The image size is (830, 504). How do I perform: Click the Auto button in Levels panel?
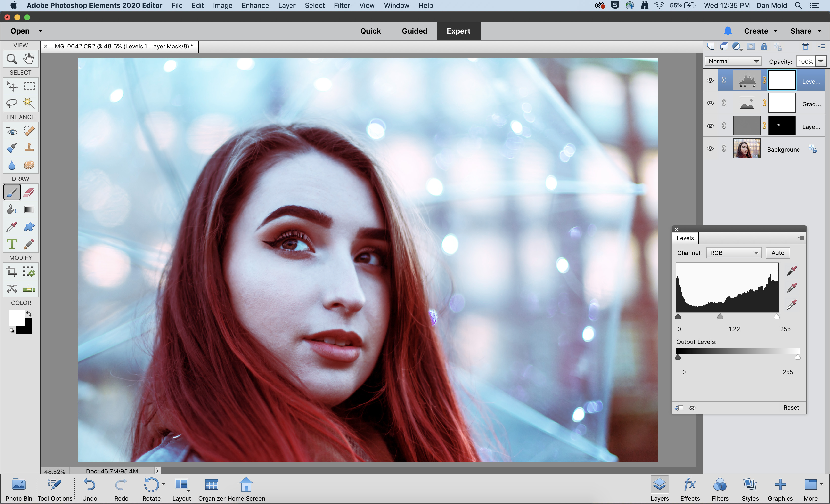point(777,252)
